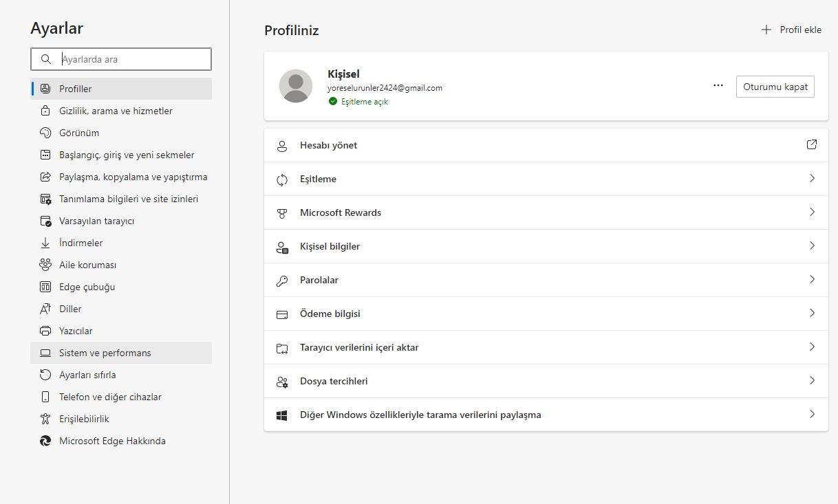The height and width of the screenshot is (504, 838).
Task: Open Ödeme bilgisi via right chevron
Action: (812, 314)
